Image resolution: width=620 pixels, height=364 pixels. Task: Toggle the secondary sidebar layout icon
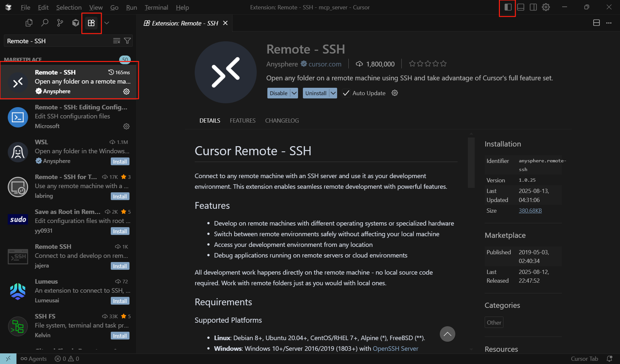click(533, 7)
